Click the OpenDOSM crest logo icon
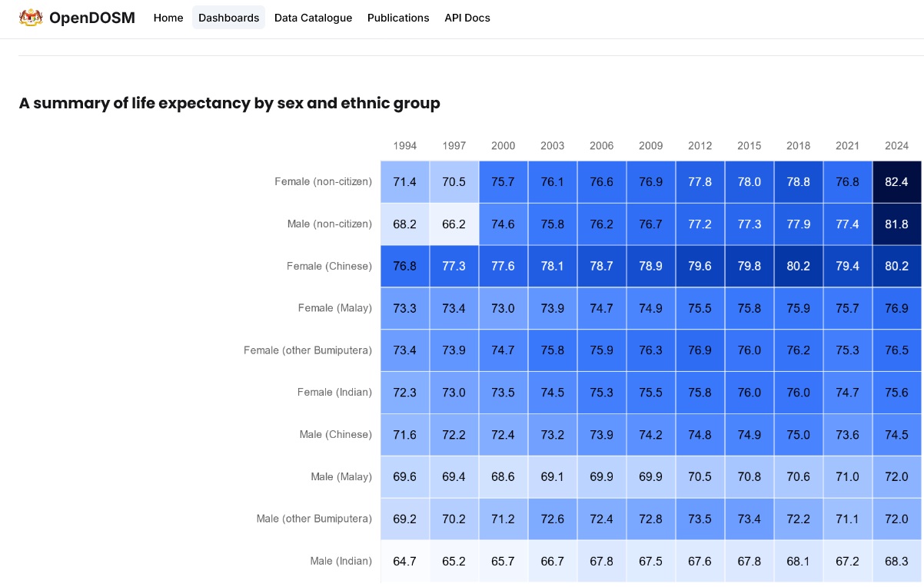This screenshot has width=924, height=587. pos(31,18)
